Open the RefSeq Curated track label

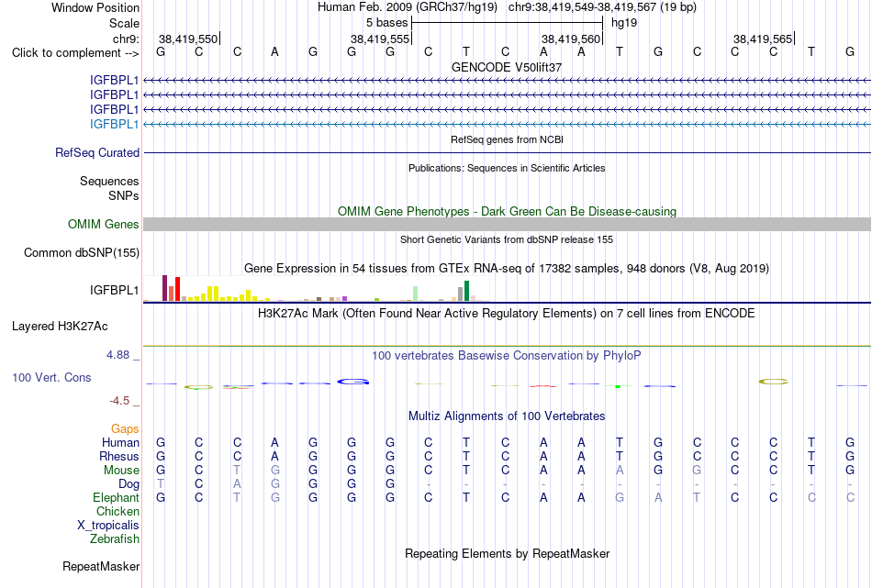tap(97, 153)
